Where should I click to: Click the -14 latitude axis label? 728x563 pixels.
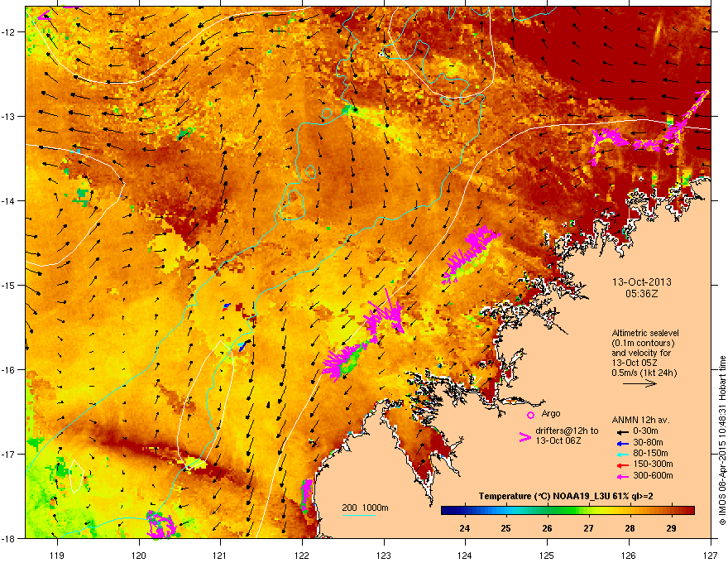[x=8, y=200]
